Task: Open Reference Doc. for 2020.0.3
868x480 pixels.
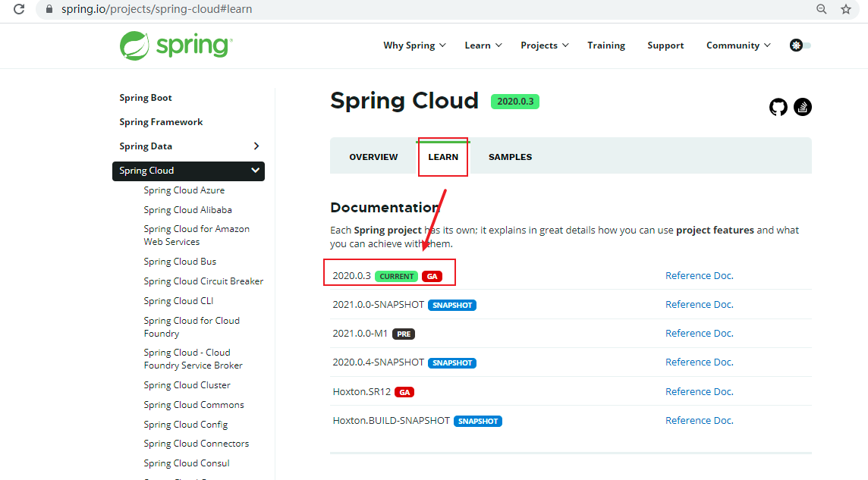Action: tap(699, 275)
